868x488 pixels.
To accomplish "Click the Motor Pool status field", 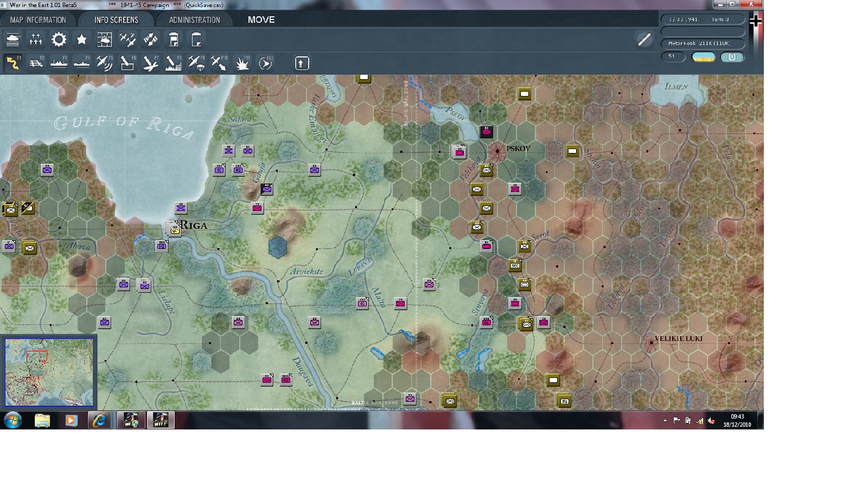I will tap(703, 43).
